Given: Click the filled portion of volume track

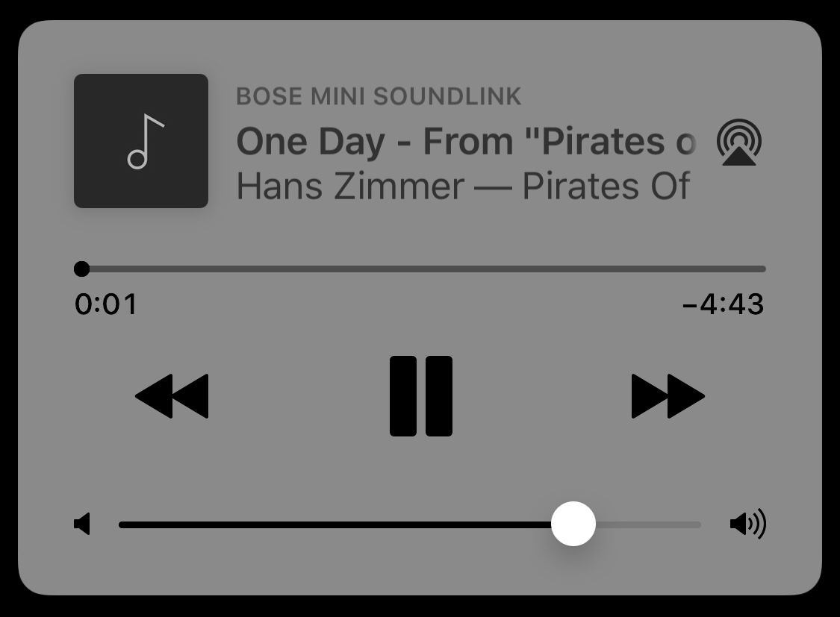Looking at the screenshot, I should pyautogui.click(x=335, y=524).
